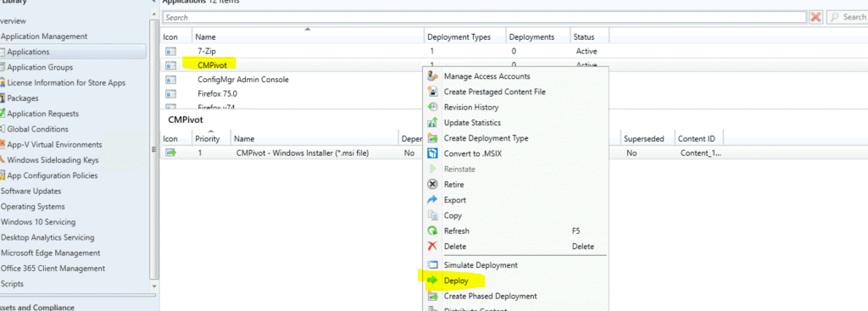Screen dimensions: 868x311
Task: Click the Windows Sideloading Keys icon
Action: (3, 160)
